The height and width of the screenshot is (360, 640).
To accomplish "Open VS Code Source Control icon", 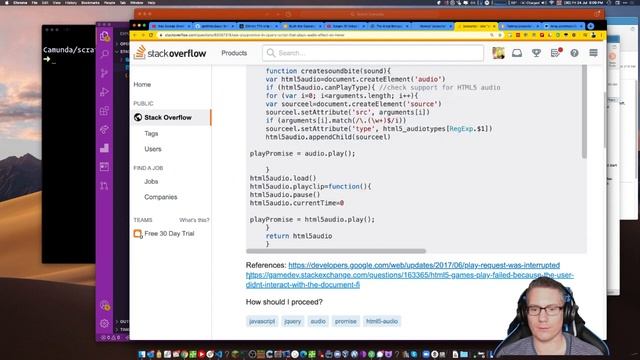I will coord(104,73).
